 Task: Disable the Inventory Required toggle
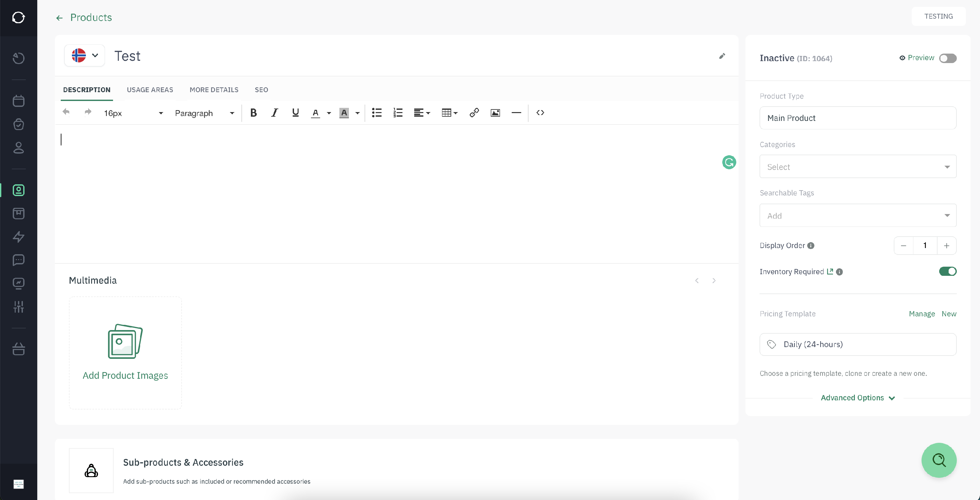point(947,271)
